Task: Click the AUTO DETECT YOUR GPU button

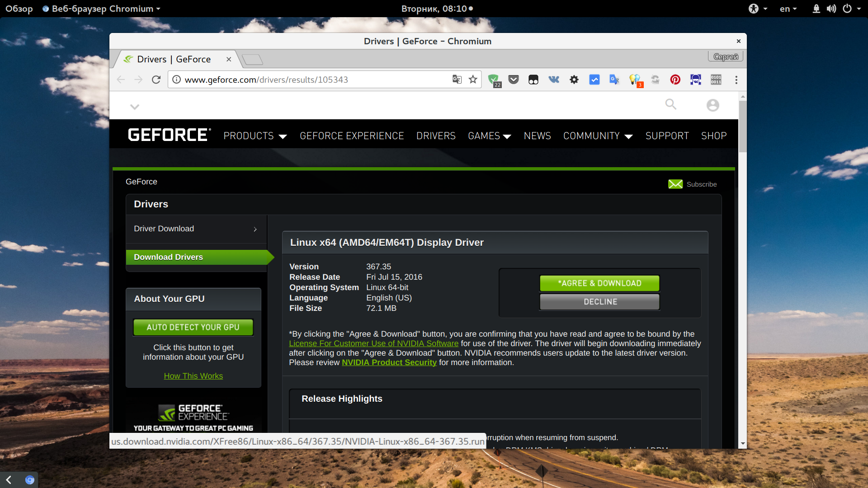Action: coord(193,327)
